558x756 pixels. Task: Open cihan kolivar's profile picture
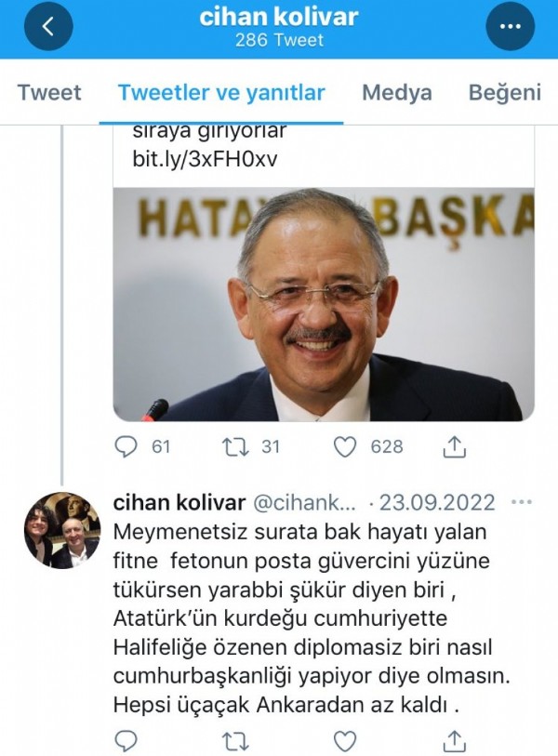click(65, 525)
